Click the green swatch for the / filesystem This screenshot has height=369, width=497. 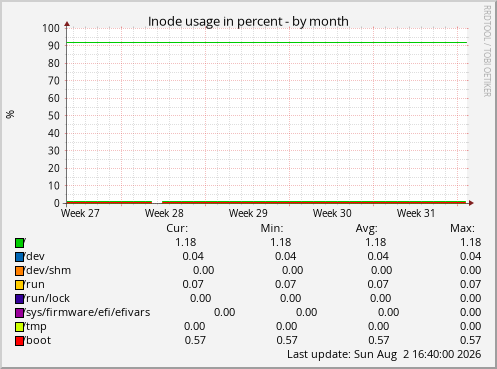click(x=19, y=243)
